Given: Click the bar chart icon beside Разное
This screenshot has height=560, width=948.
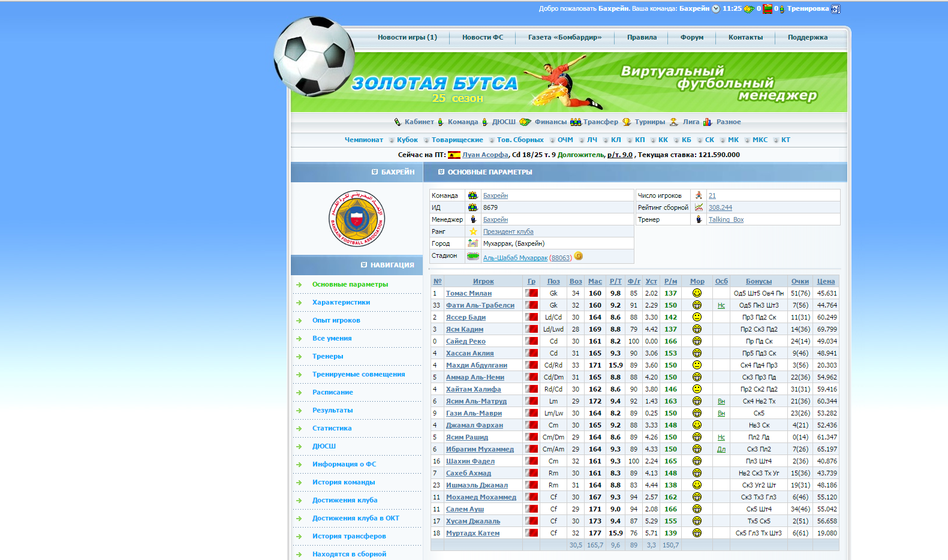Looking at the screenshot, I should (708, 122).
